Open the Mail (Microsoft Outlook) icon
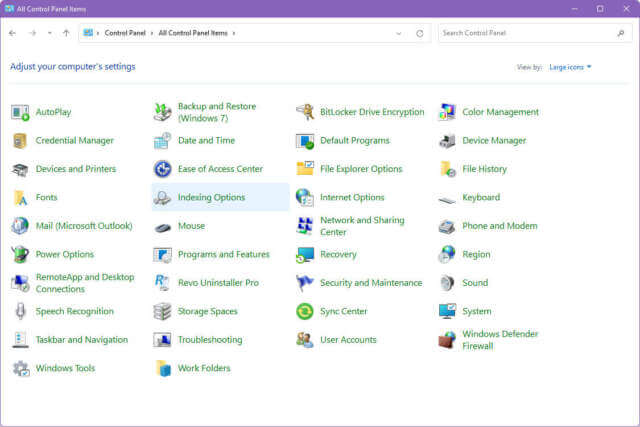640x427 pixels. pyautogui.click(x=20, y=226)
